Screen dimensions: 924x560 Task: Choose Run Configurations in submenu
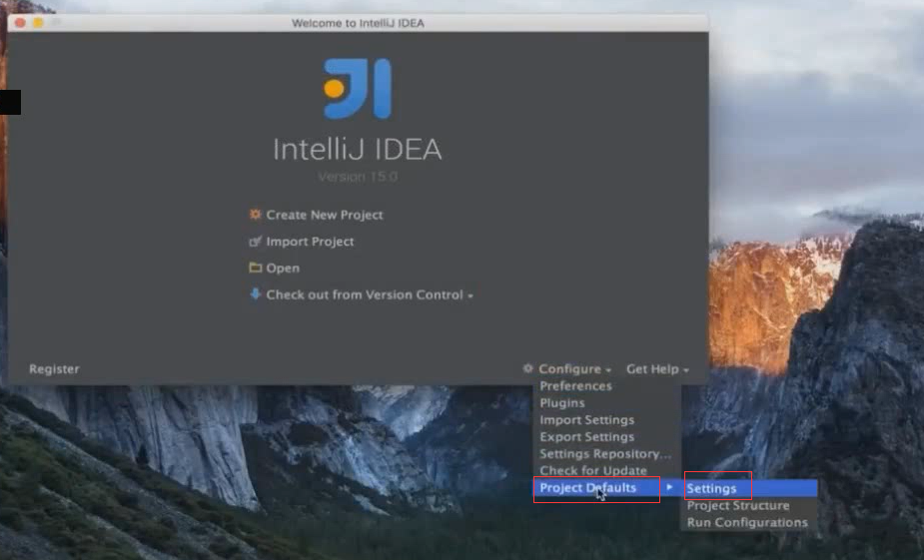point(747,522)
